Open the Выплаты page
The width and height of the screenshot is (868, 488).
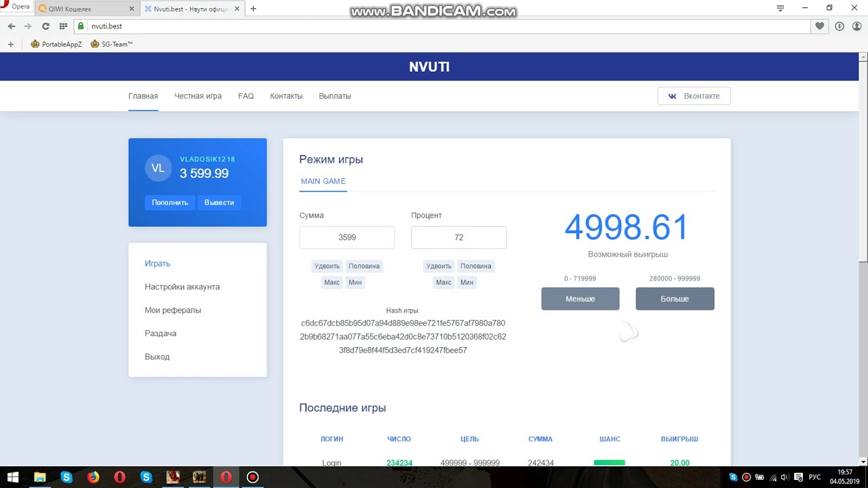click(x=335, y=96)
